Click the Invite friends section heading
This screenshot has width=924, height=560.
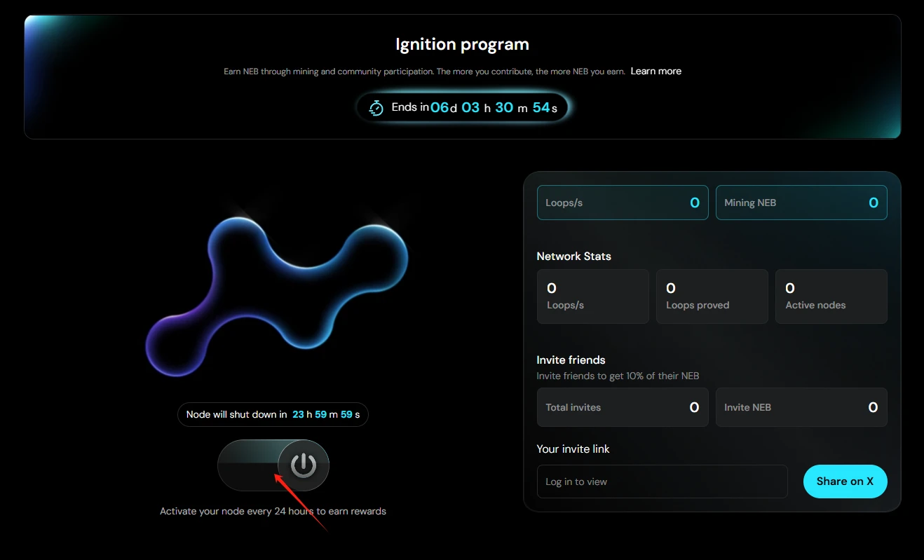pos(571,360)
